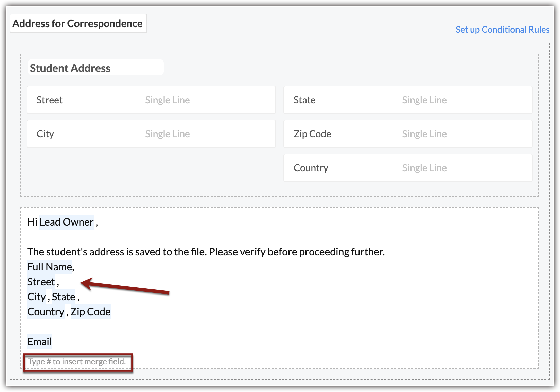
Task: Click the Full Name merge field token
Action: point(50,267)
